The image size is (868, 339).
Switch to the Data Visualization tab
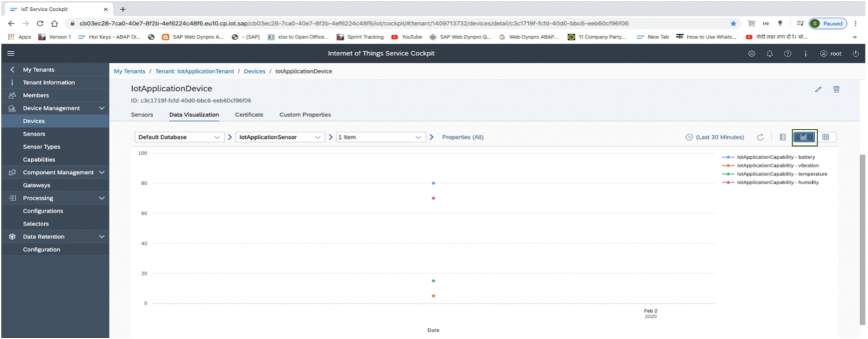pos(194,115)
